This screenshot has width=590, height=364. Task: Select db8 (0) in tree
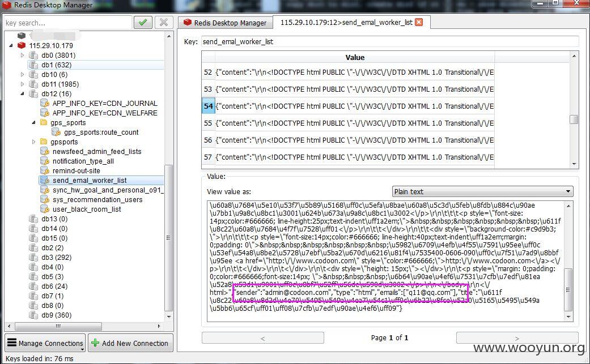click(x=52, y=305)
